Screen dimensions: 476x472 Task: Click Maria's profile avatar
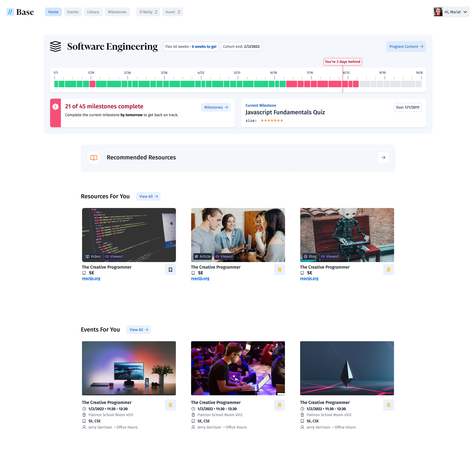[x=438, y=12]
